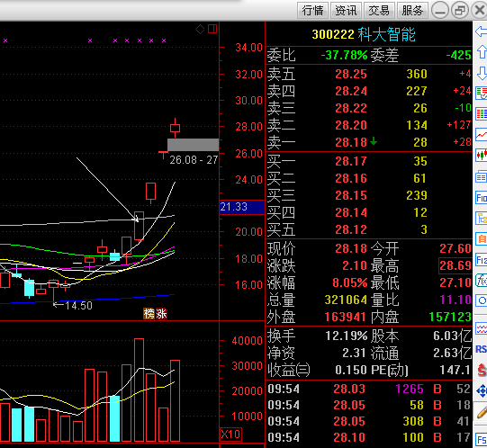Open the candlestick K-line chart icon
The image size is (487, 448).
tap(481, 155)
